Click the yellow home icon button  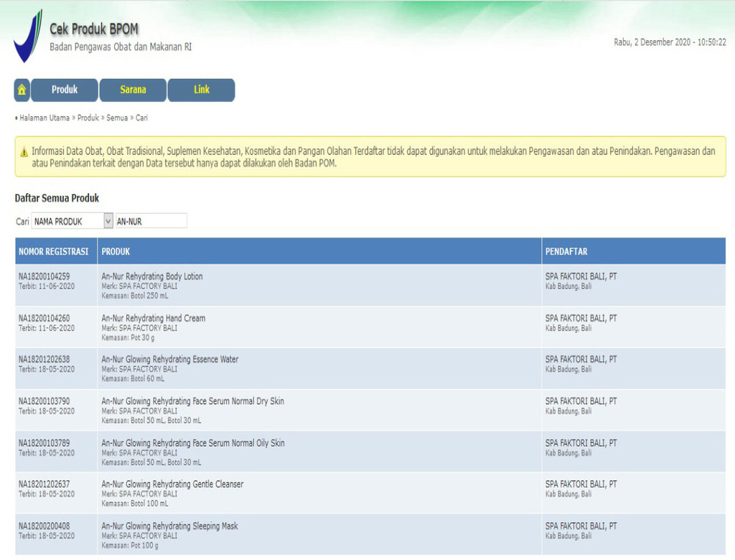pyautogui.click(x=22, y=90)
